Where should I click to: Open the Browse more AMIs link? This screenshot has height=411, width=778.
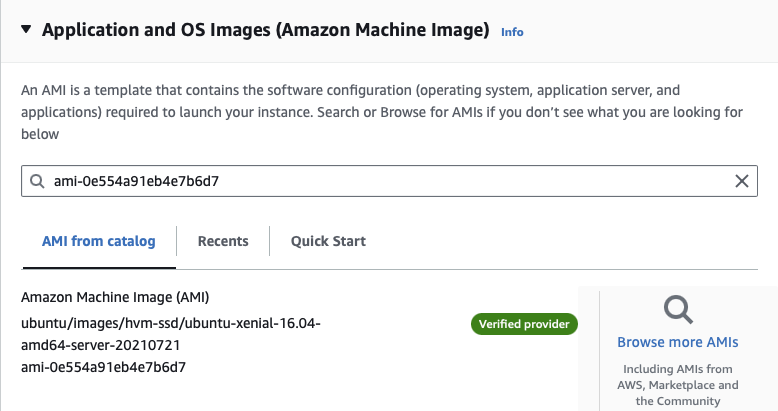[x=677, y=342]
